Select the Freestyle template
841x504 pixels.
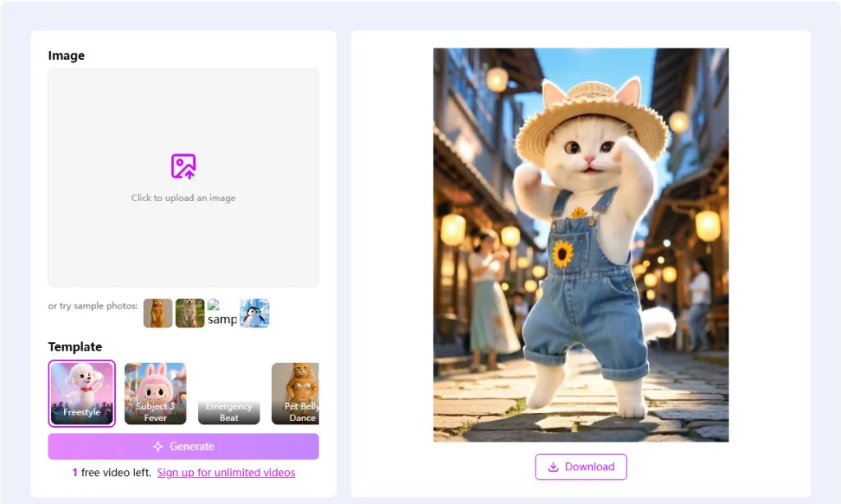(x=81, y=393)
